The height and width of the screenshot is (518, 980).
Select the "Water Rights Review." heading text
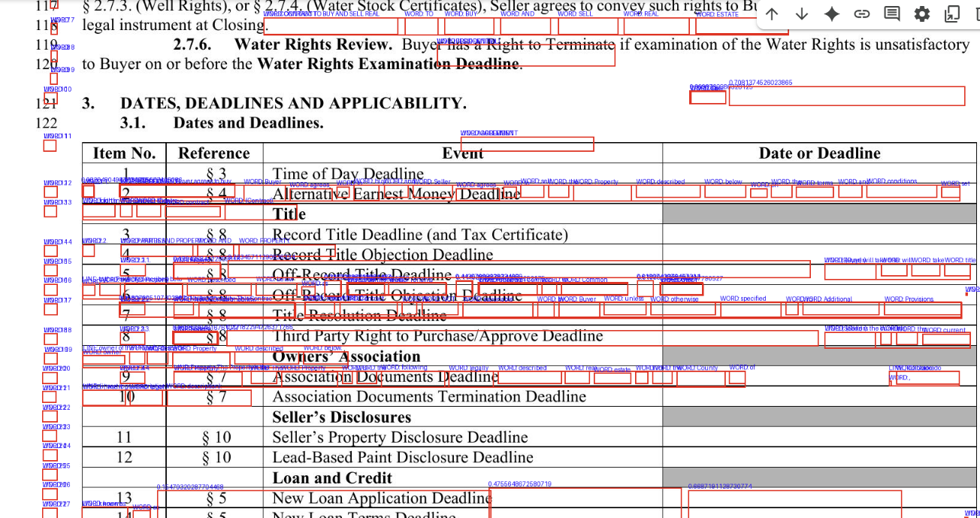(314, 44)
